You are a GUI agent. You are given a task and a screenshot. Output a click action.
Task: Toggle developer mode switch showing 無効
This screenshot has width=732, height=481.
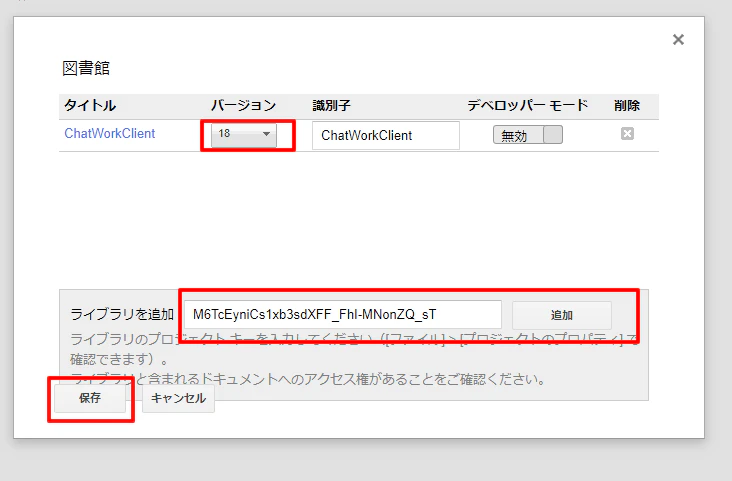[528, 135]
